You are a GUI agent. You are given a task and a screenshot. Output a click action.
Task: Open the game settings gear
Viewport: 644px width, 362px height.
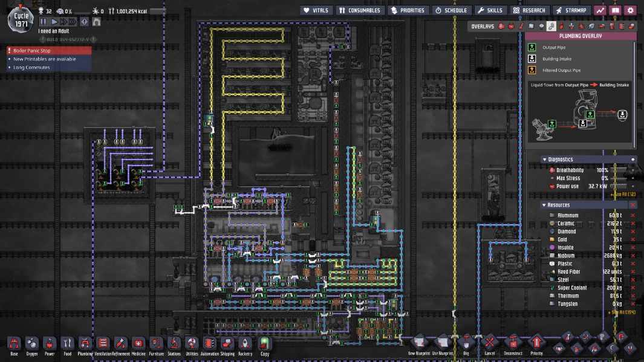[631, 10]
